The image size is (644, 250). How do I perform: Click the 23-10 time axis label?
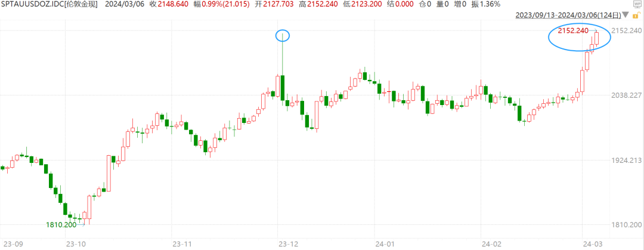(77, 243)
